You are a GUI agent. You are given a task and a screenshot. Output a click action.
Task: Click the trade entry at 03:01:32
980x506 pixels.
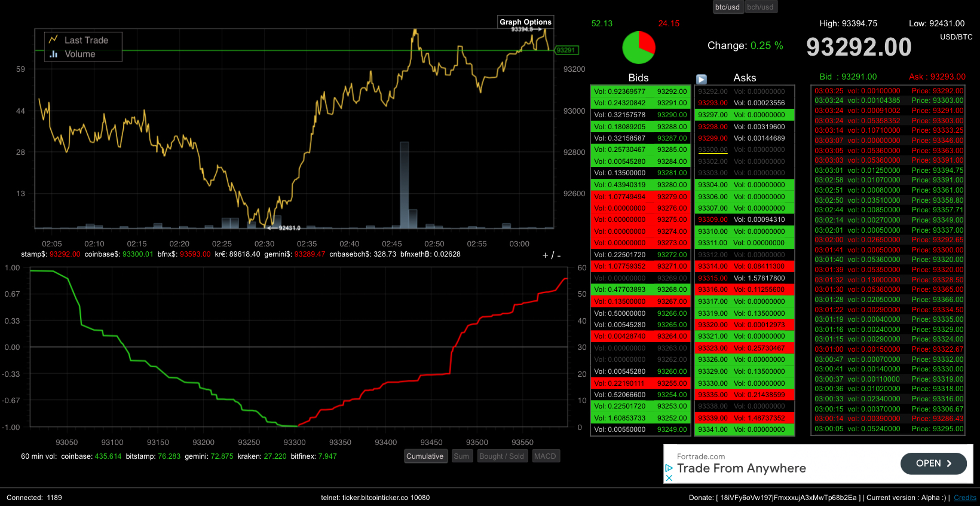click(x=889, y=280)
